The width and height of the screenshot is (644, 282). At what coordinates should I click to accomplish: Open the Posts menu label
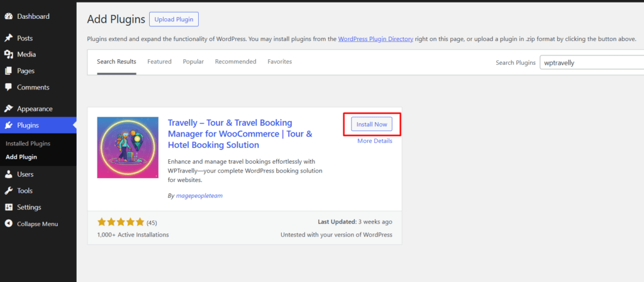point(25,38)
